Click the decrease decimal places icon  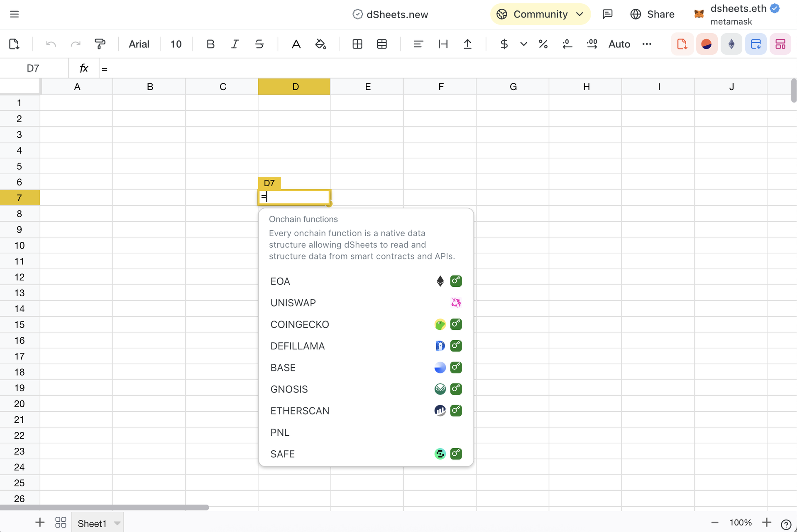tap(567, 44)
